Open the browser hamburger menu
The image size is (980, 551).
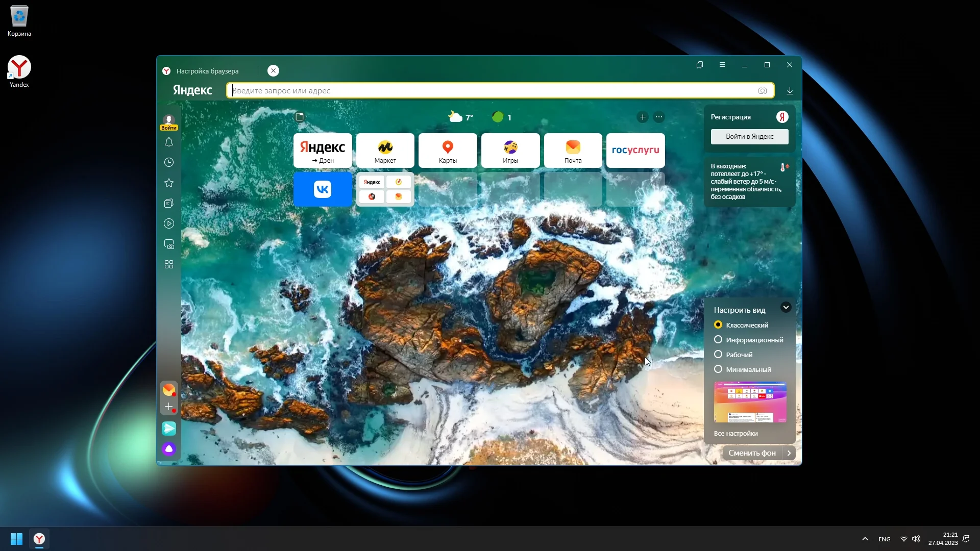click(722, 65)
